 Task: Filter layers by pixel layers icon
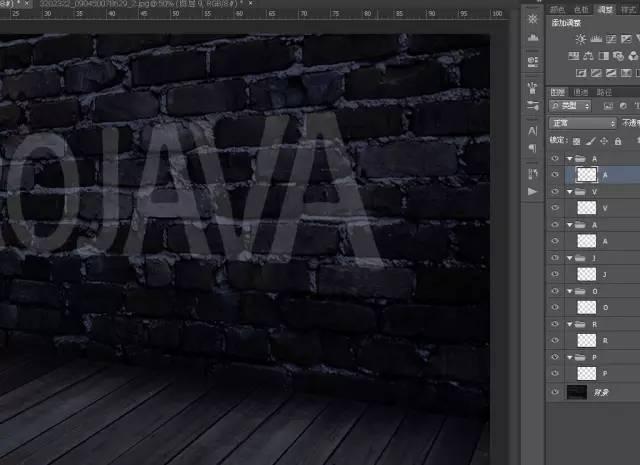(608, 106)
